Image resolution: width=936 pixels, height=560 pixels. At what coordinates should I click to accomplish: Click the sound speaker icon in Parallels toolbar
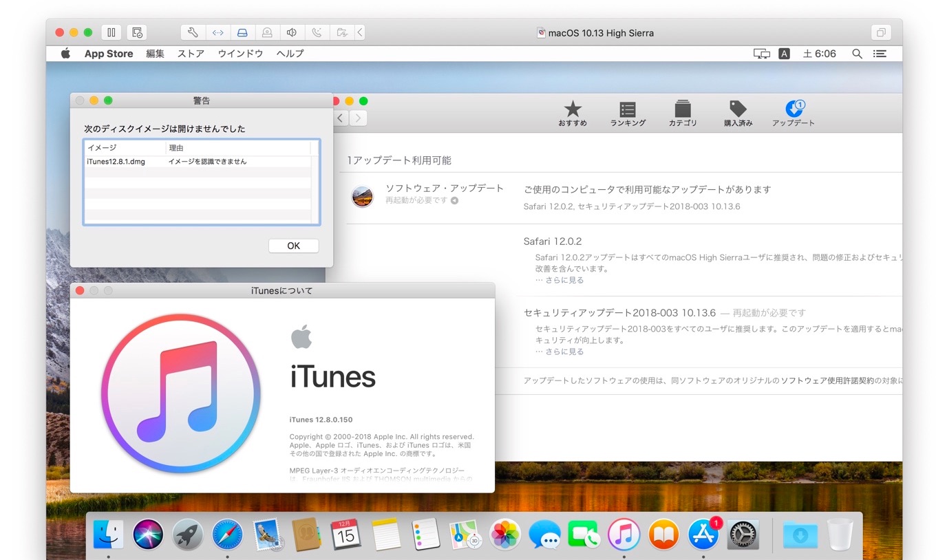(292, 32)
